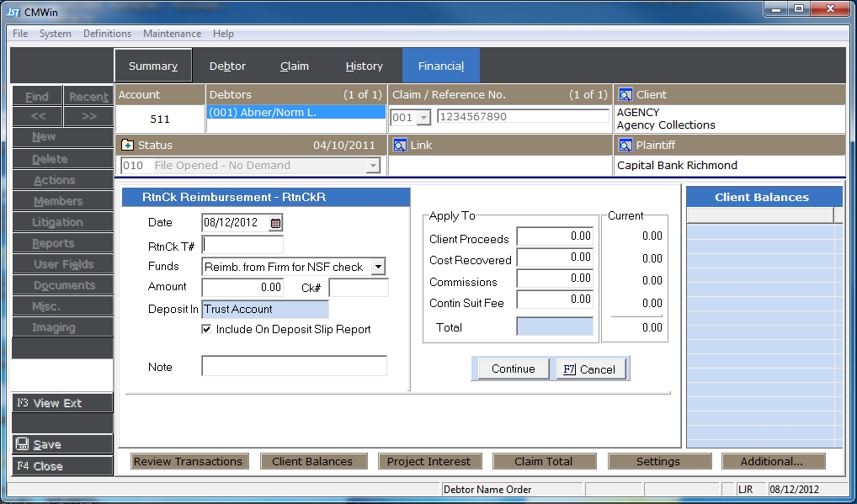
Task: Click the Client Proceeds amount field
Action: click(555, 237)
